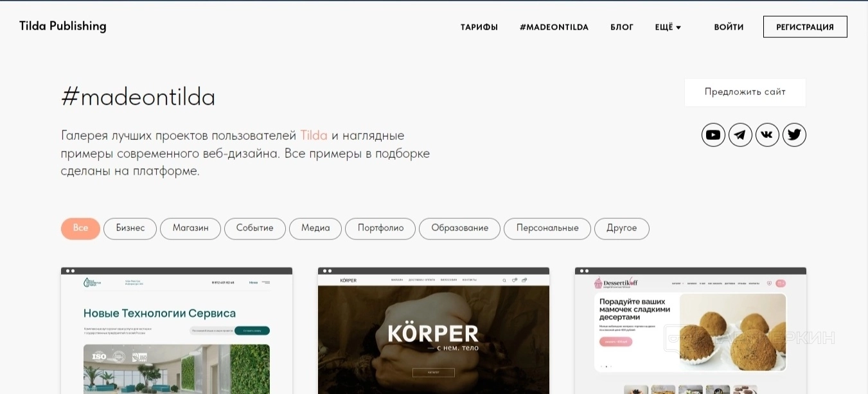Open Tilda's Twitter profile icon
Image resolution: width=868 pixels, height=394 pixels.
(794, 135)
